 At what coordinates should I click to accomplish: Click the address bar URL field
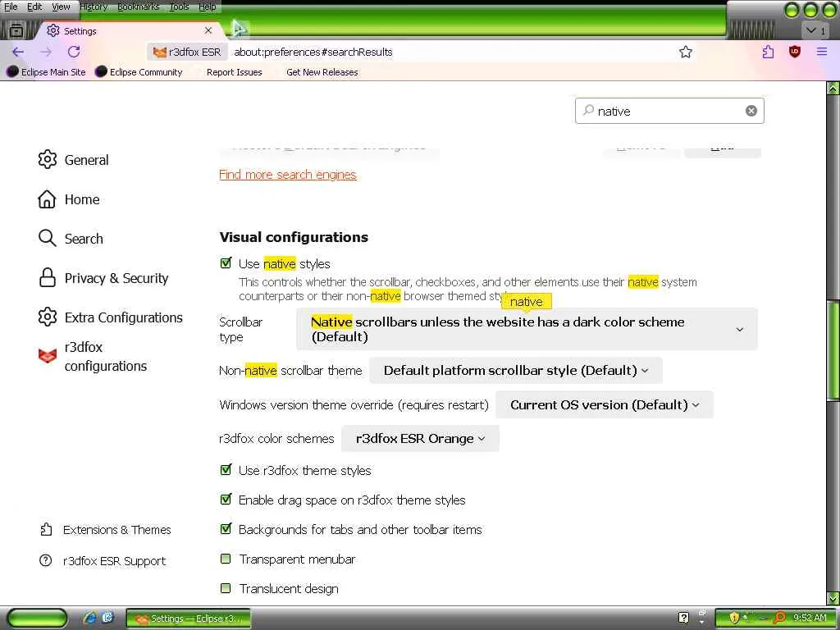[450, 52]
